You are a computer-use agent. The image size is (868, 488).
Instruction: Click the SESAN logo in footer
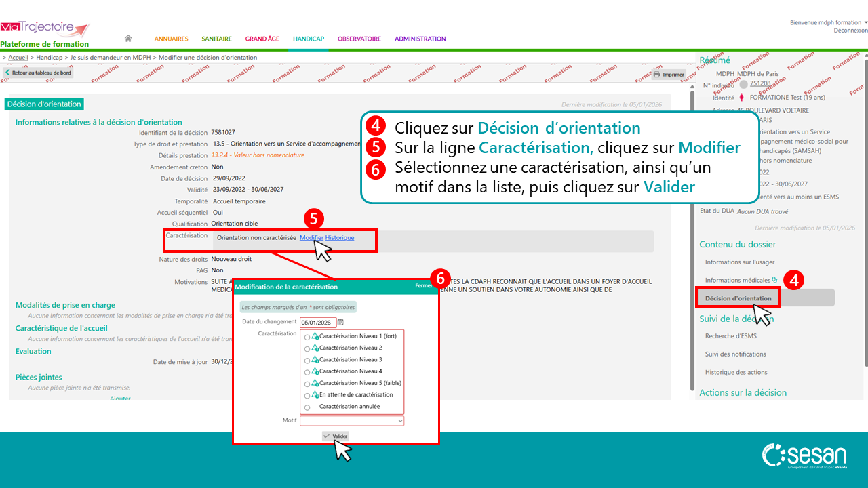click(804, 457)
